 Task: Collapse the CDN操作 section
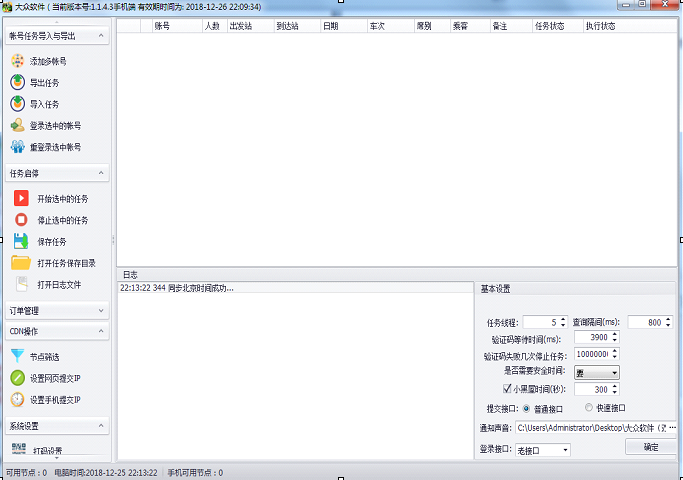[x=101, y=331]
